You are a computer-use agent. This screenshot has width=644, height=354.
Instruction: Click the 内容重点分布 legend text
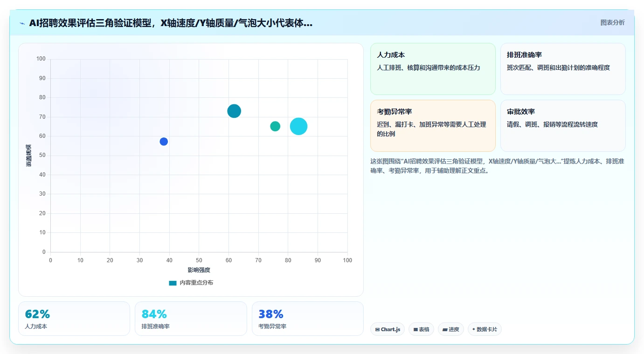coord(196,283)
